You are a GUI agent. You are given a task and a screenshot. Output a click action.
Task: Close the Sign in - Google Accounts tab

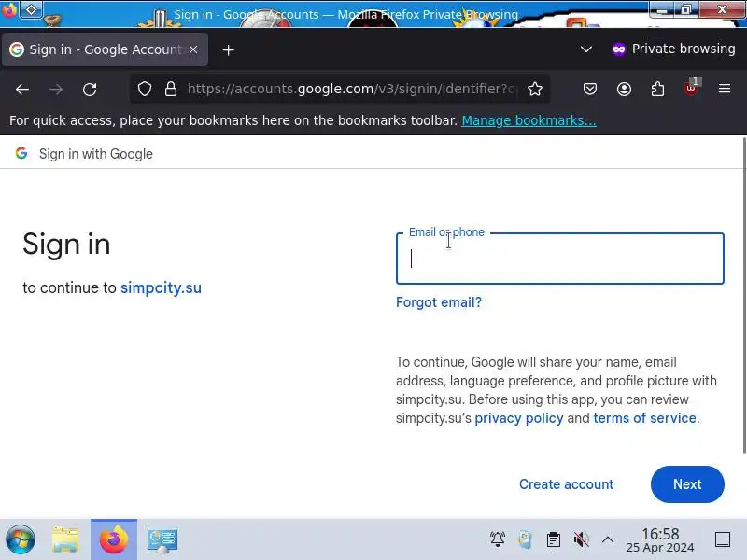(193, 49)
